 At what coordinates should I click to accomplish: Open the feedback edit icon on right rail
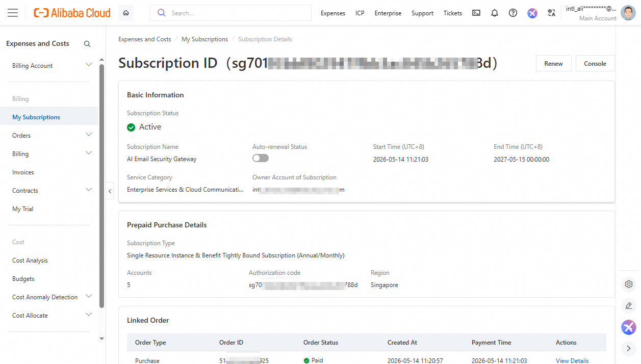coord(629,306)
